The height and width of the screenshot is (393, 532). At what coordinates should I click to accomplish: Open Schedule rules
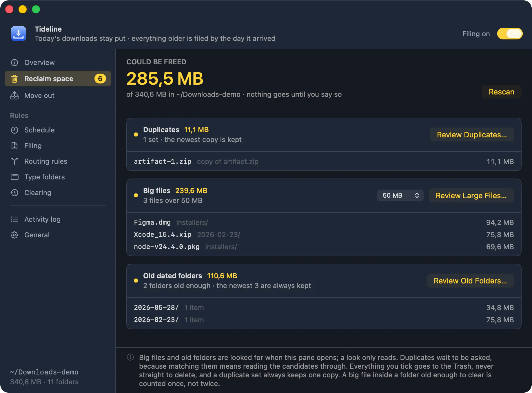click(58, 130)
